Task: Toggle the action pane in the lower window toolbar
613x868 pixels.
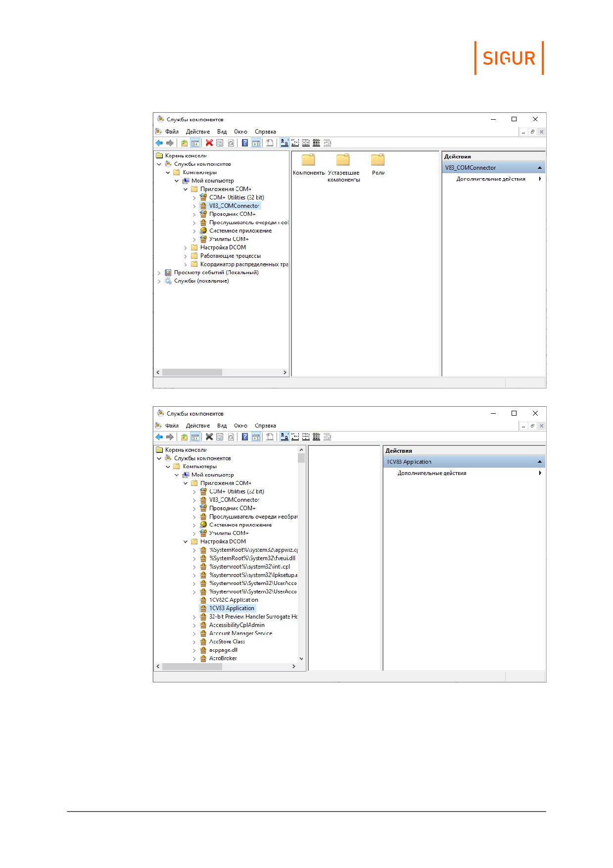Action: pos(256,437)
